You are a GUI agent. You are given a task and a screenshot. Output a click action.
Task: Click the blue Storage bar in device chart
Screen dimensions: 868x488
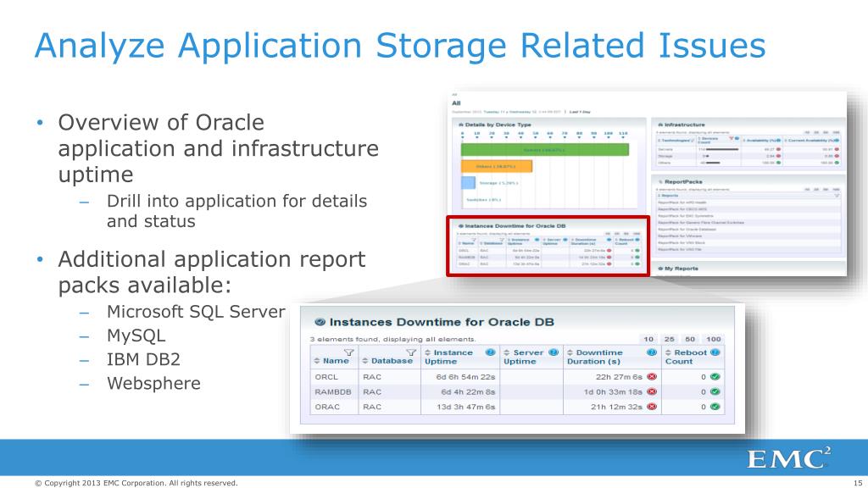point(468,183)
